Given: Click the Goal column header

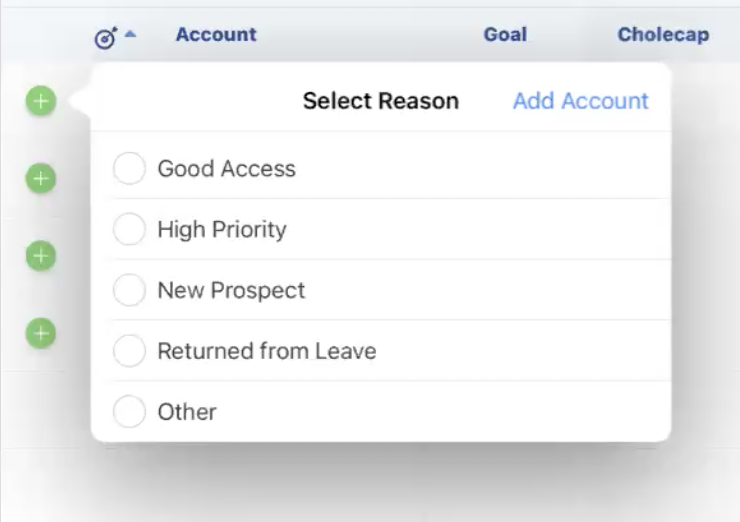Looking at the screenshot, I should 505,35.
